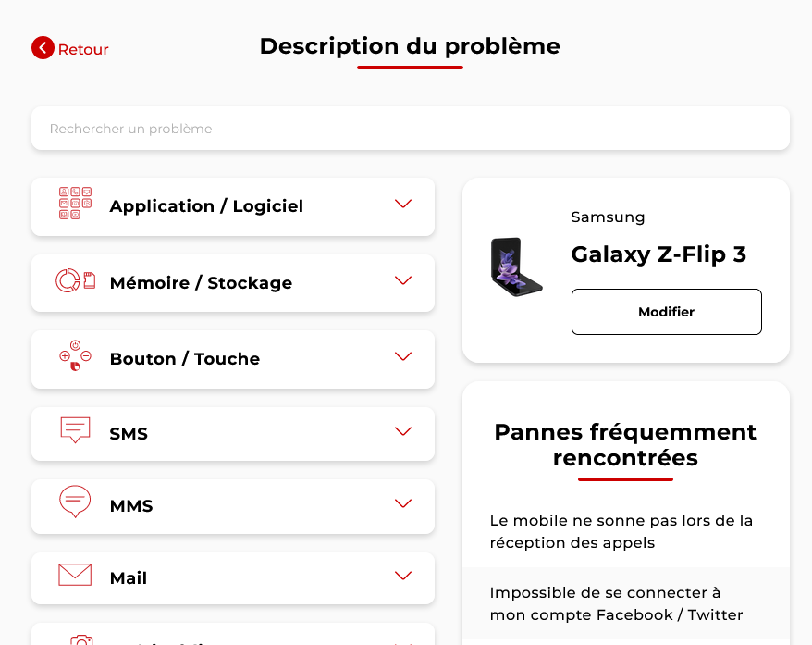Click the red Retour back arrow icon
Screen dimensions: 812x645
43,48
